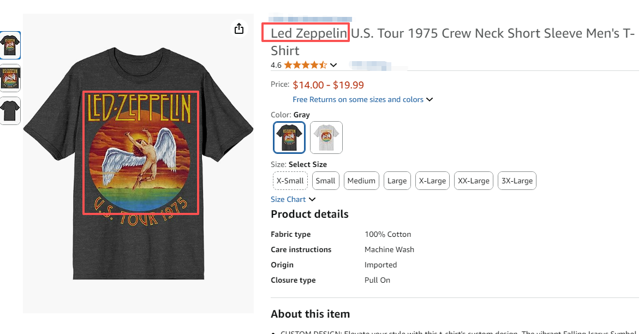Screen dimensions: 644x334
Task: Choose the white shirt color swatch
Action: [x=326, y=138]
